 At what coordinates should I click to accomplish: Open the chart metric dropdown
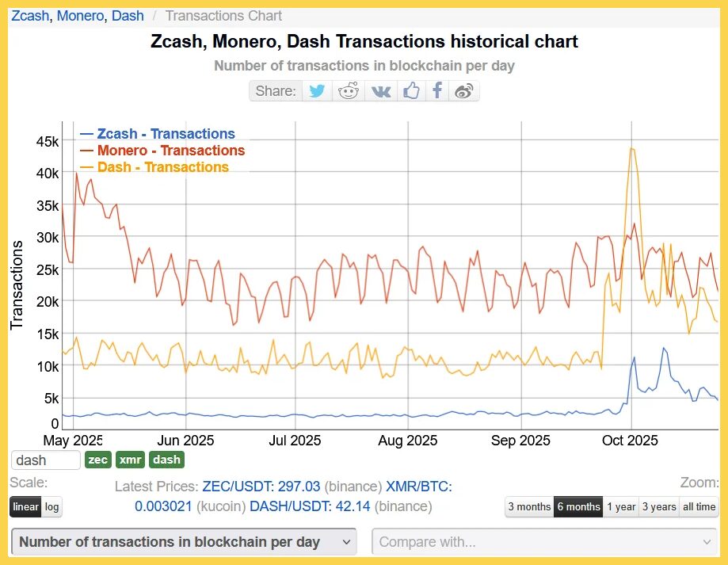(x=183, y=542)
